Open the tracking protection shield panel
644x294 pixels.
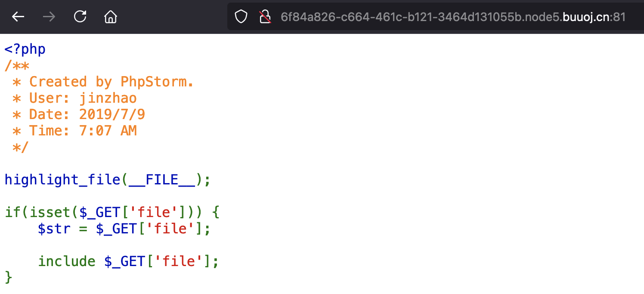point(241,17)
